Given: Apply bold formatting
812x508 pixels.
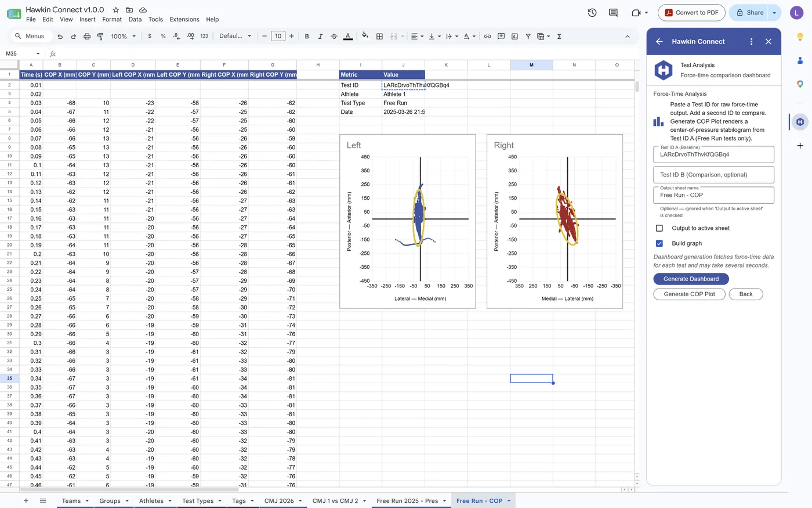Looking at the screenshot, I should [x=307, y=37].
